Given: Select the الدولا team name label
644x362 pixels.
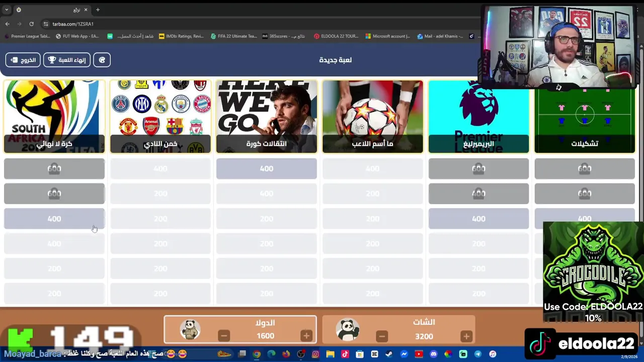Looking at the screenshot, I should 265,323.
